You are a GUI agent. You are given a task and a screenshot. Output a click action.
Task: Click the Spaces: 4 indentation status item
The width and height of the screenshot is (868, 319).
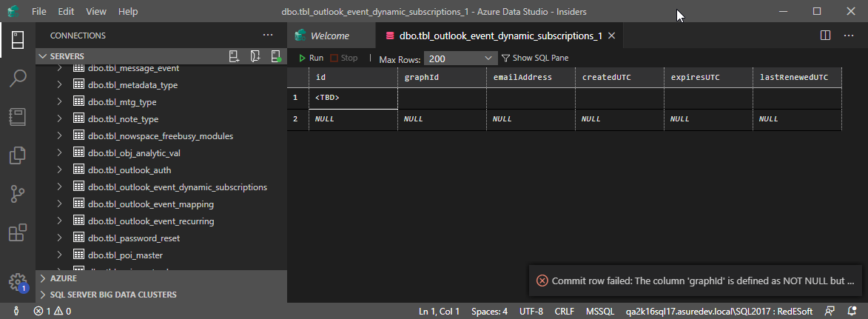tap(489, 312)
